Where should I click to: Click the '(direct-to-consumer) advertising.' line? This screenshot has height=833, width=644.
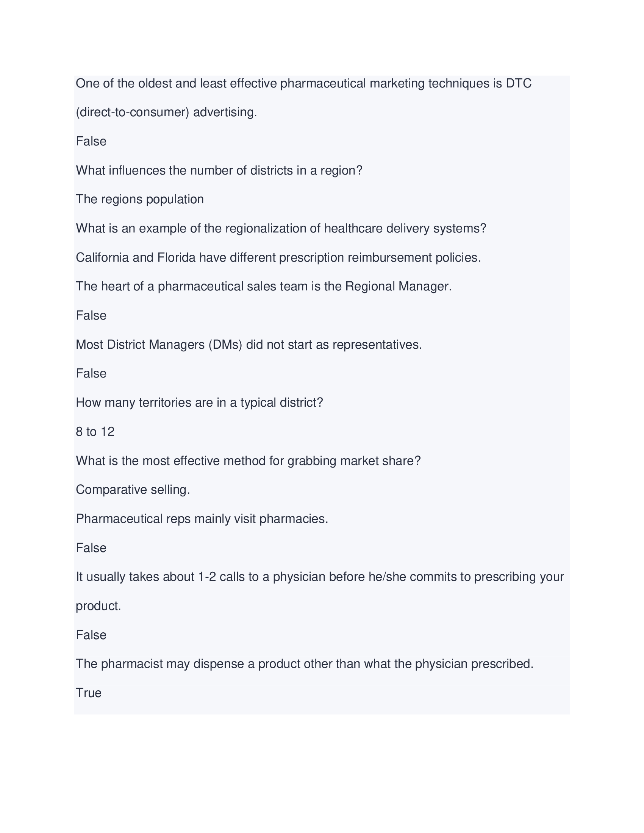click(166, 112)
